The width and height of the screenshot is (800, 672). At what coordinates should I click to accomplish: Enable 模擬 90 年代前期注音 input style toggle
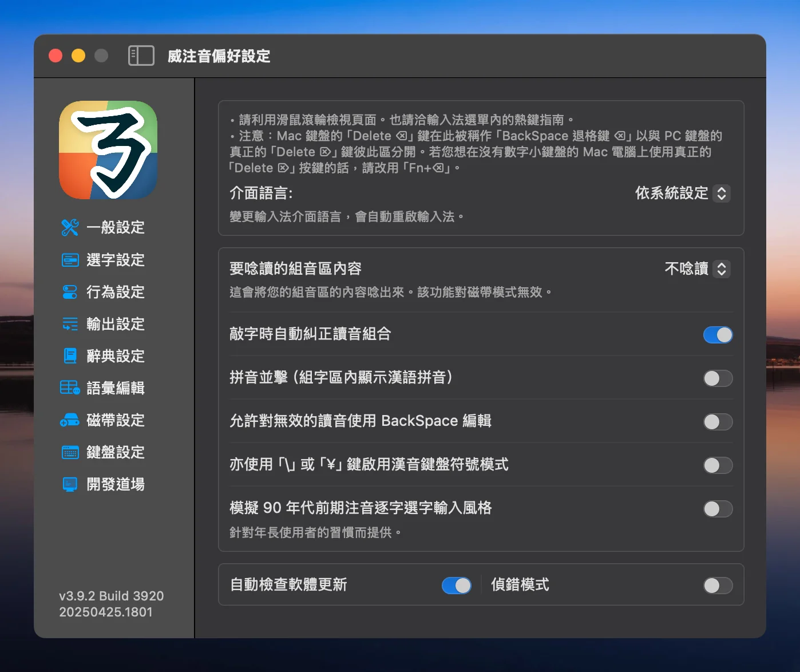(x=718, y=509)
